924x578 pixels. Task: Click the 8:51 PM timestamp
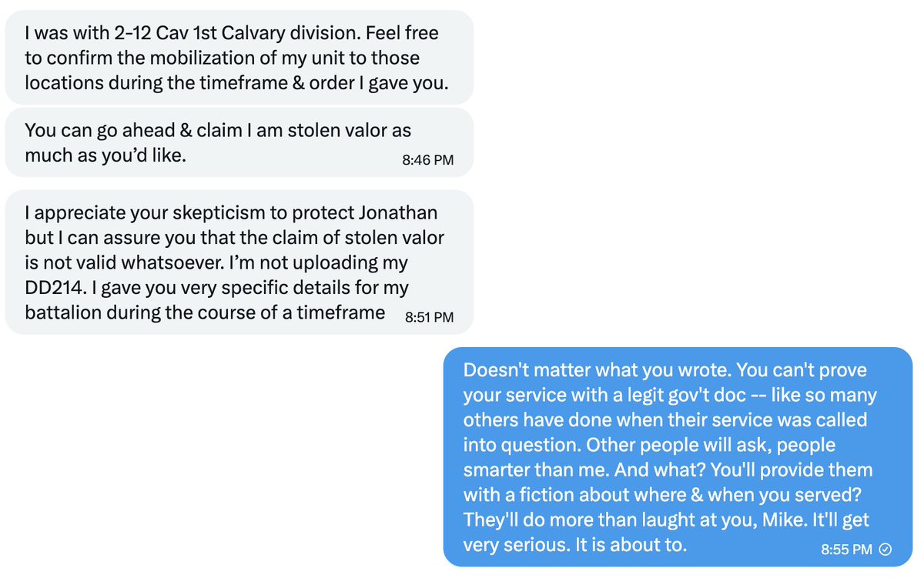429,316
